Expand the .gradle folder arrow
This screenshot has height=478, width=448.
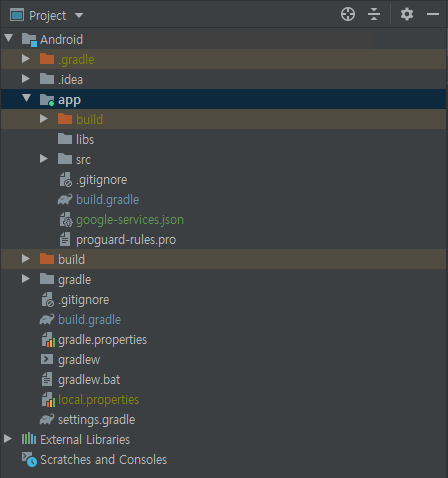(x=26, y=59)
